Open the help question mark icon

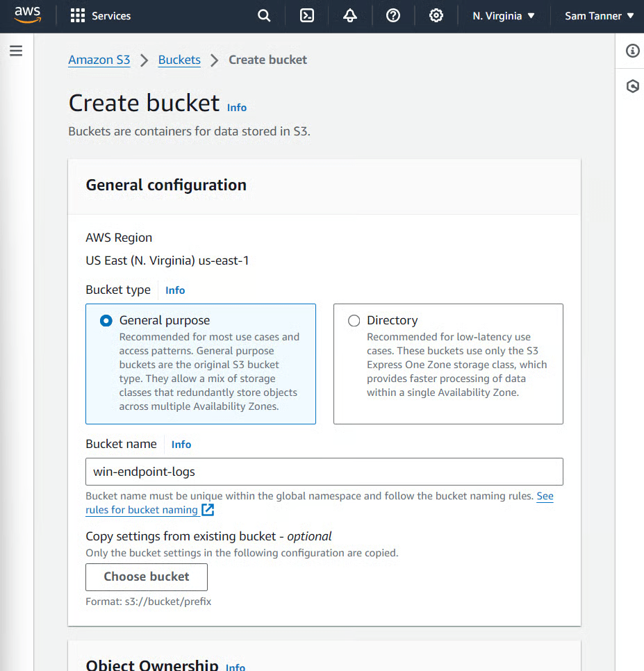point(393,16)
